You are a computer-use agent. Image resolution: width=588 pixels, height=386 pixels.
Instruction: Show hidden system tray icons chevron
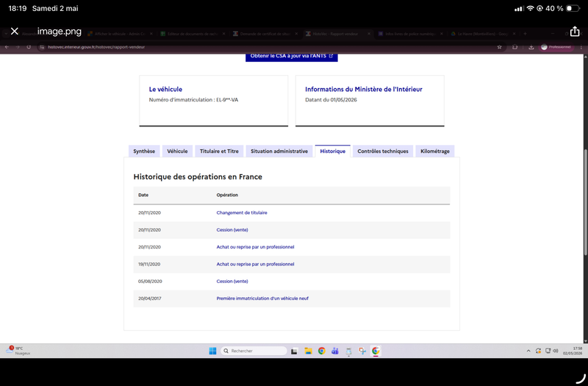point(528,351)
